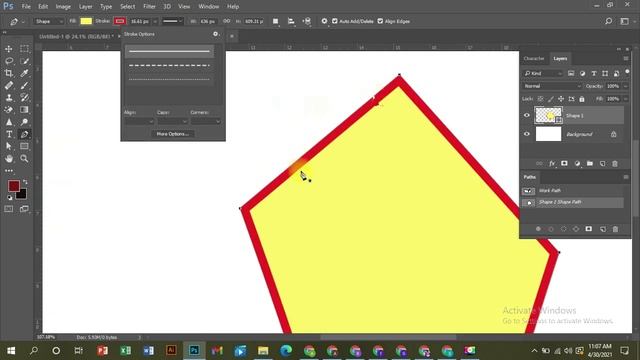
Task: Create new adjustment layer icon
Action: [x=577, y=163]
